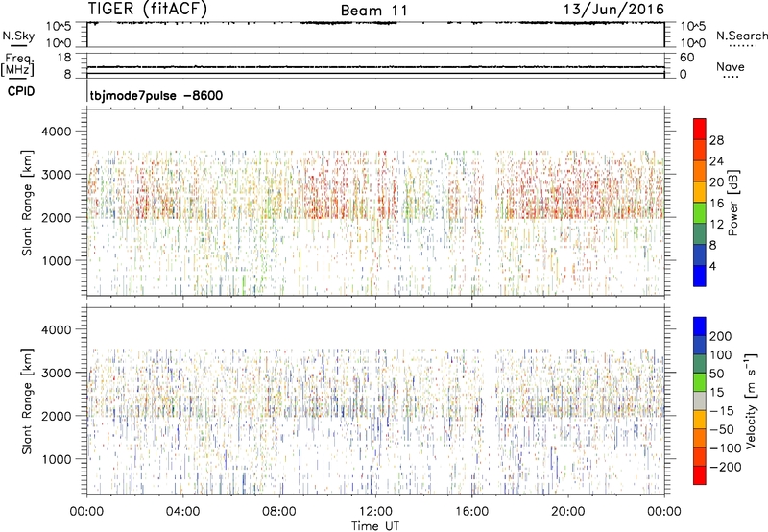Click the "4" label on the power colorbar
The image size is (768, 532).
pyautogui.click(x=713, y=266)
